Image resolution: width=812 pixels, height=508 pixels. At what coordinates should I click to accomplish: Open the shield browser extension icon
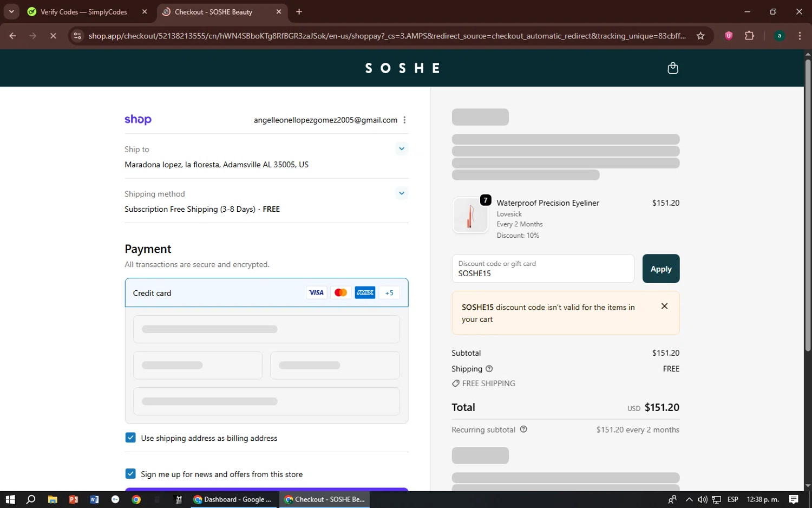[x=729, y=36]
